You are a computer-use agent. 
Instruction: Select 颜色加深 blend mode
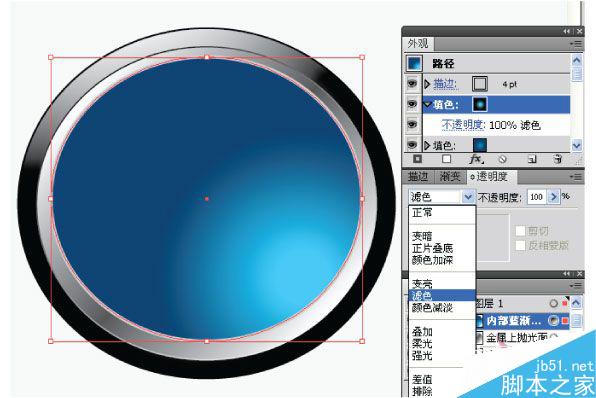(433, 260)
